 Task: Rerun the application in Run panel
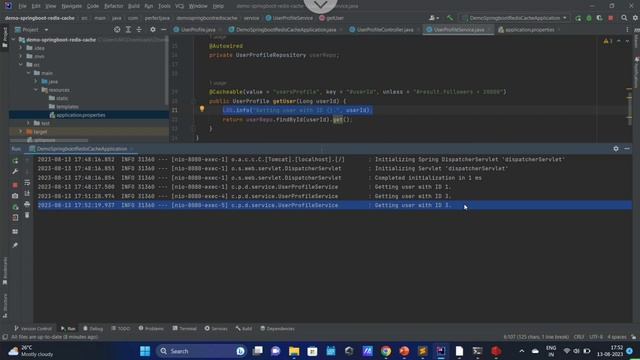click(x=15, y=161)
